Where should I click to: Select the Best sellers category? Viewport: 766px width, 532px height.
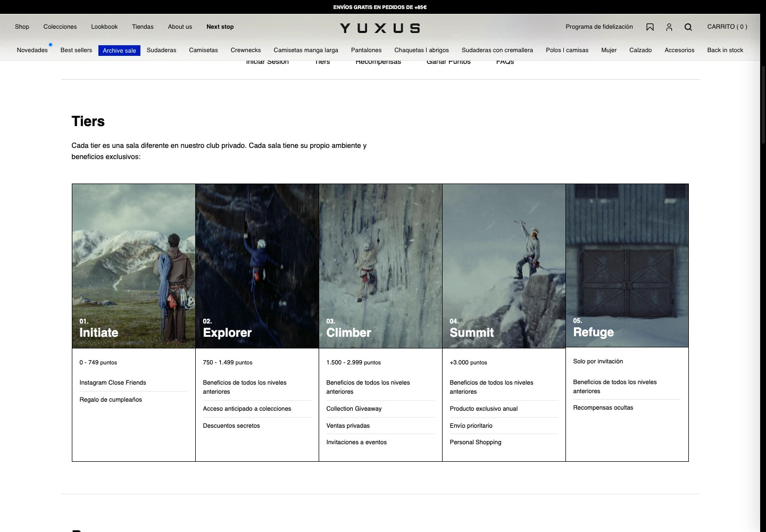[x=76, y=50]
